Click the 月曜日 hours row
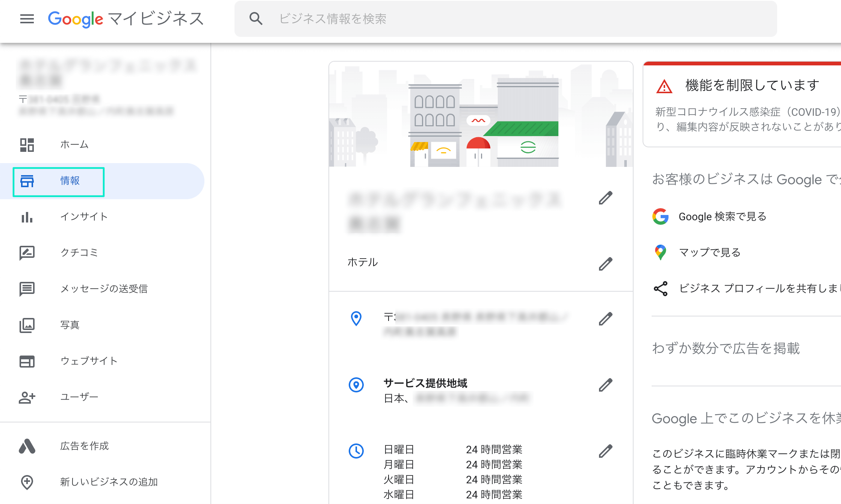This screenshot has width=841, height=504. tap(453, 465)
